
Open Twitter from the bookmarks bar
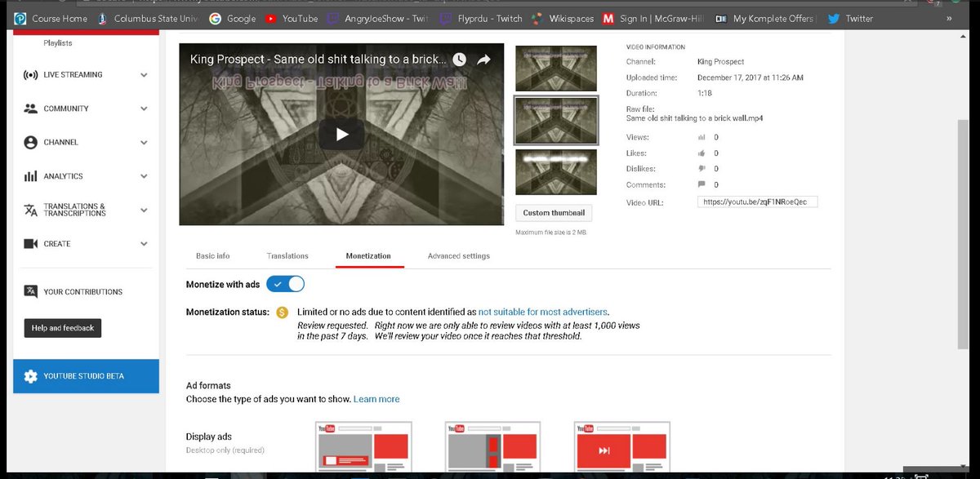tap(849, 18)
